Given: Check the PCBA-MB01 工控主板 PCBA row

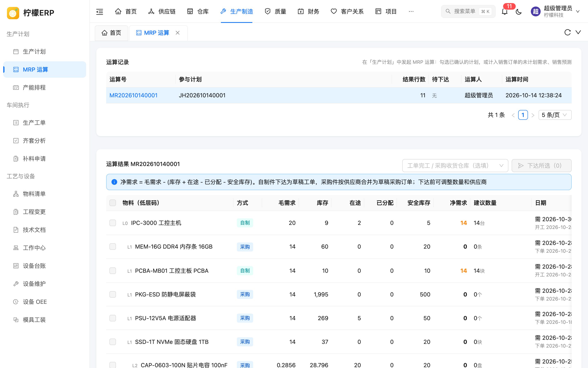Looking at the screenshot, I should [x=113, y=271].
